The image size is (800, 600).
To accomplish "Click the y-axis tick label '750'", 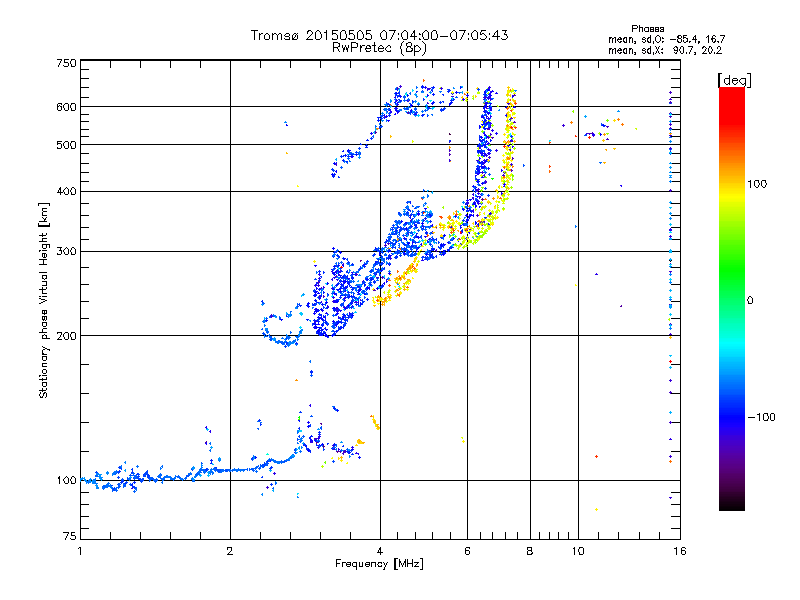I will [66, 63].
